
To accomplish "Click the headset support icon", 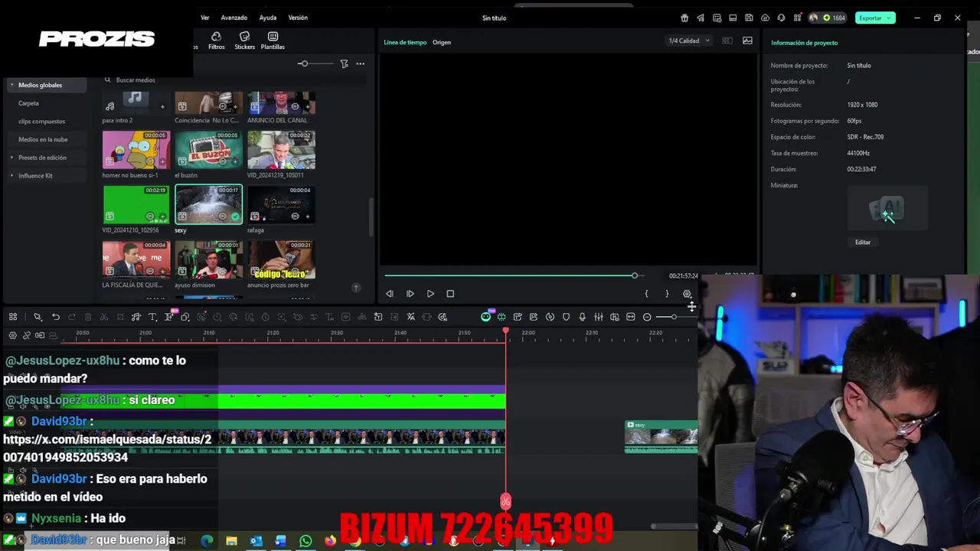I will tap(781, 18).
